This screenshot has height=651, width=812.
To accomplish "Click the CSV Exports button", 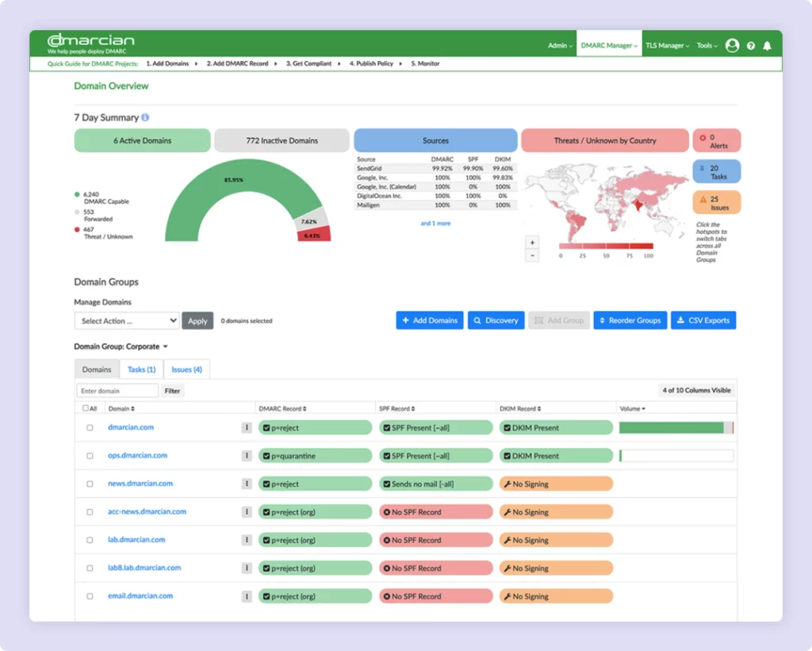I will pos(703,320).
